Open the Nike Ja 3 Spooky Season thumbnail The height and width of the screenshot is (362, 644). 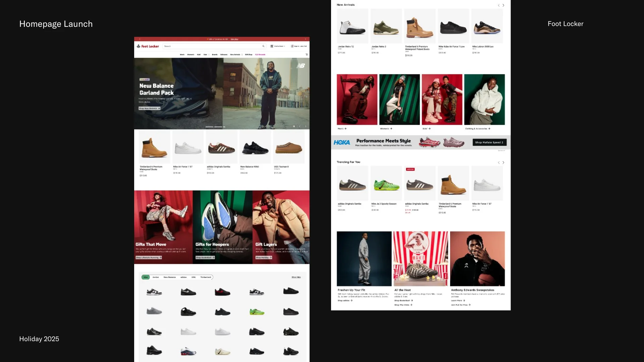[x=386, y=183]
